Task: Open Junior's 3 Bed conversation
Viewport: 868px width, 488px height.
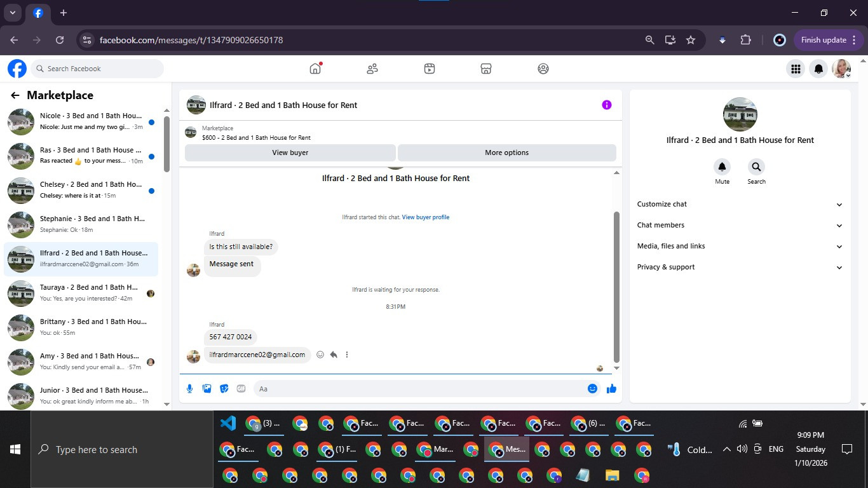Action: pyautogui.click(x=81, y=395)
